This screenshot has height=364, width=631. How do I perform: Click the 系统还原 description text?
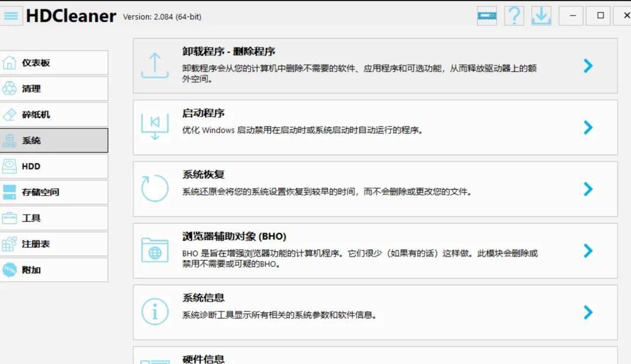coord(327,192)
